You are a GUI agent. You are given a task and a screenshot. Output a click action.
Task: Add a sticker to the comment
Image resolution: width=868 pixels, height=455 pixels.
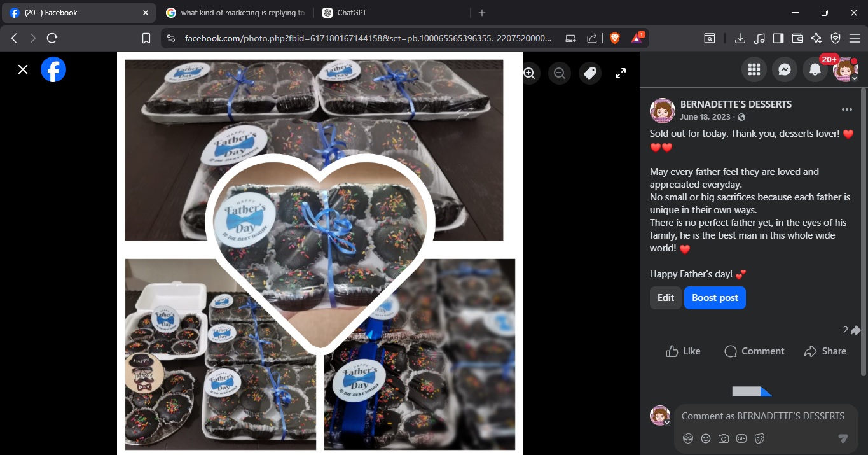(x=759, y=438)
